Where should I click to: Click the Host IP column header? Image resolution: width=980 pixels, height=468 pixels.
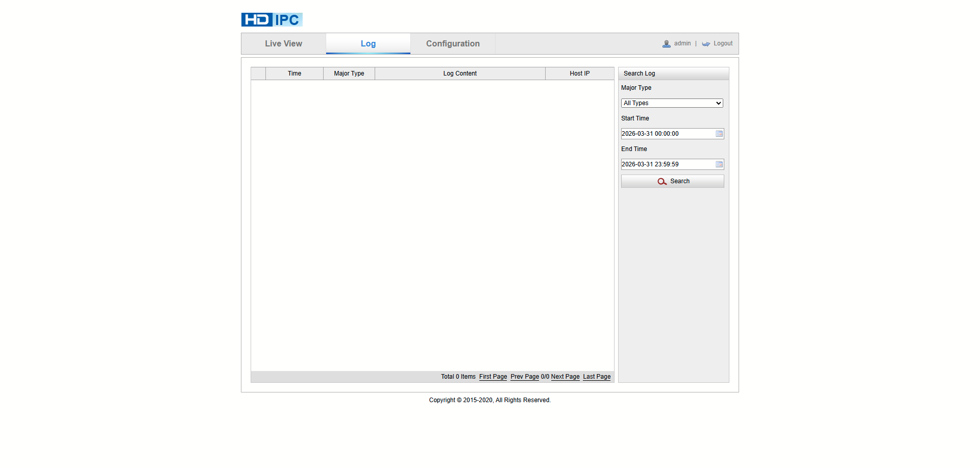pos(579,73)
